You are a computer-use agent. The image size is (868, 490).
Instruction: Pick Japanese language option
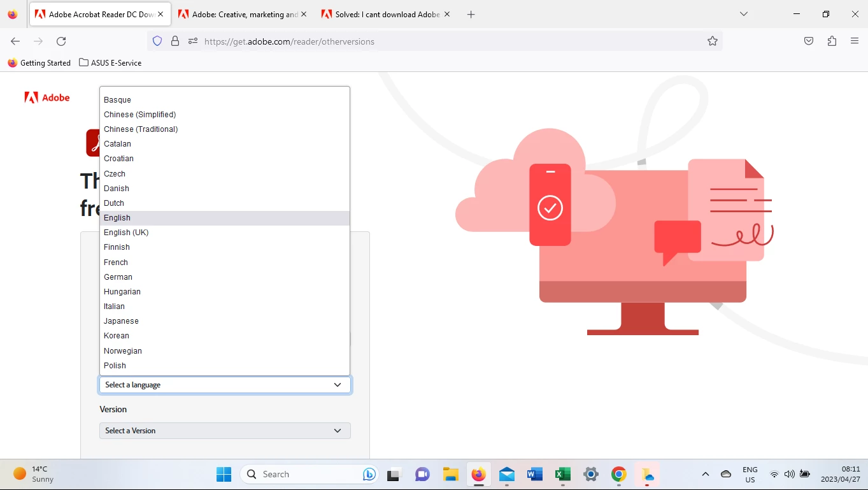pos(225,321)
